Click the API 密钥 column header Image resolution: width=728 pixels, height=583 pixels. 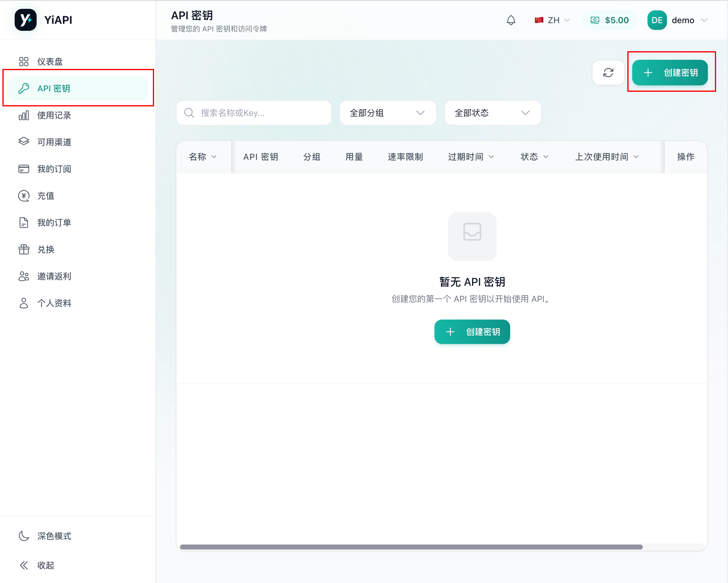tap(261, 156)
